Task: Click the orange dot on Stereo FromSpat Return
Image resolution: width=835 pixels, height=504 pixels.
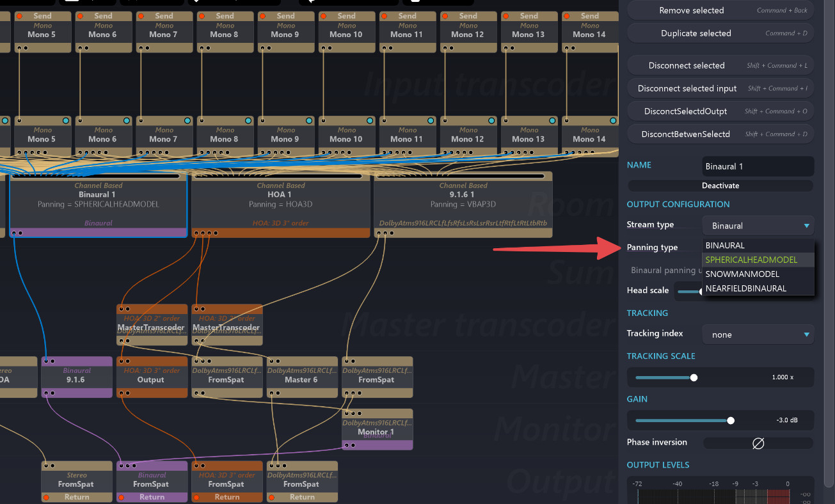Action: (46, 497)
